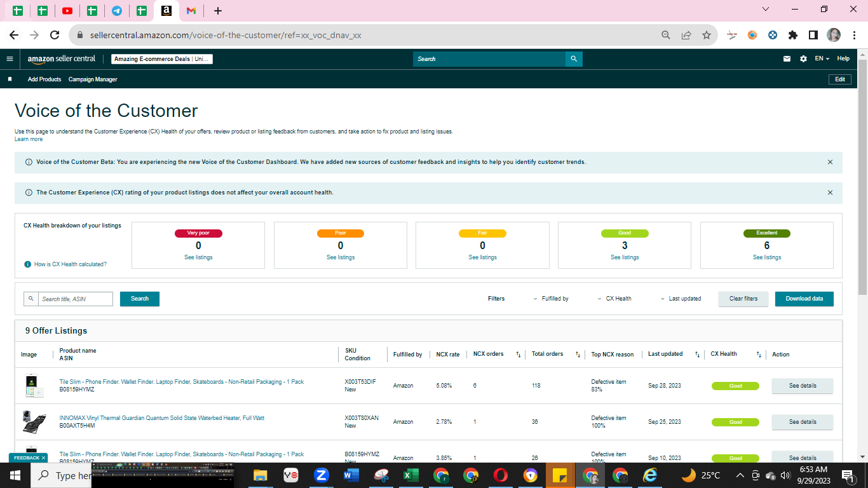Bookmark this page with the star icon
This screenshot has height=488, width=868.
click(x=707, y=36)
